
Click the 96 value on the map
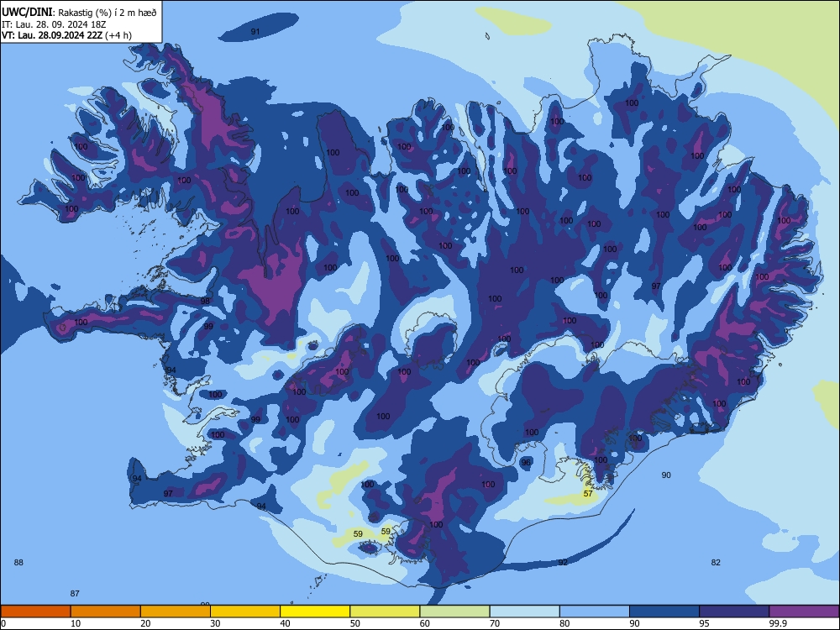tap(526, 462)
